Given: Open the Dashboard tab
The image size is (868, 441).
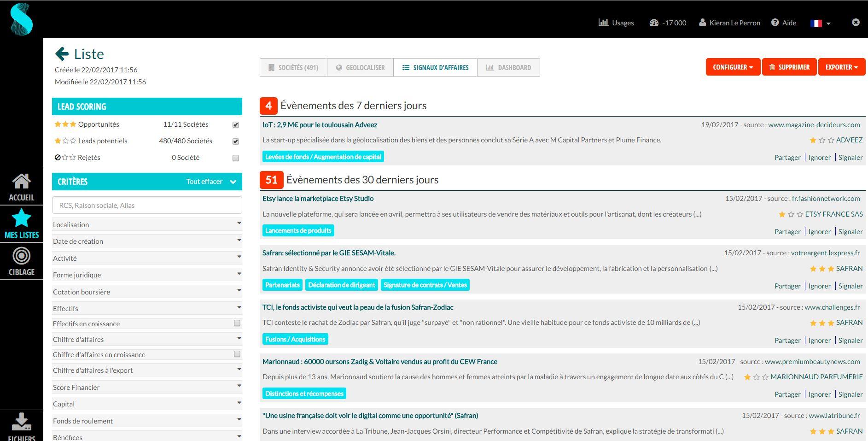Looking at the screenshot, I should tap(508, 67).
